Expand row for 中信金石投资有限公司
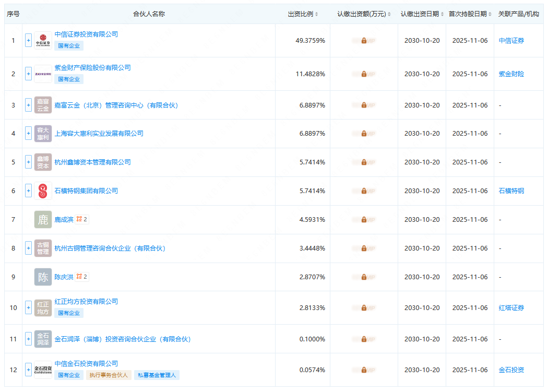 [28, 370]
